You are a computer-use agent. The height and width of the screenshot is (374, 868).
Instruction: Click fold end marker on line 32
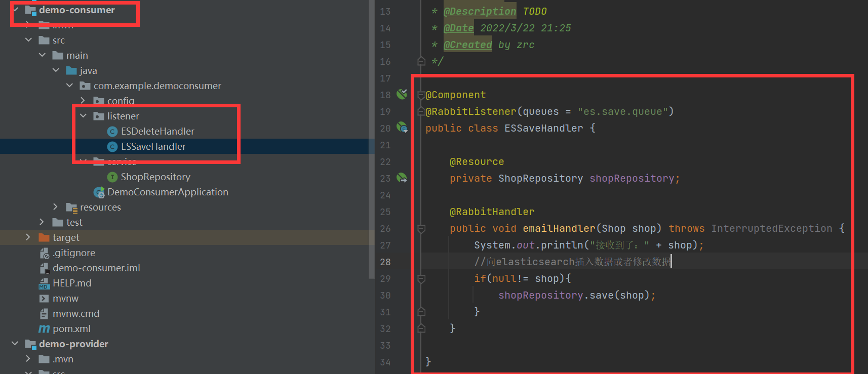[x=421, y=328]
